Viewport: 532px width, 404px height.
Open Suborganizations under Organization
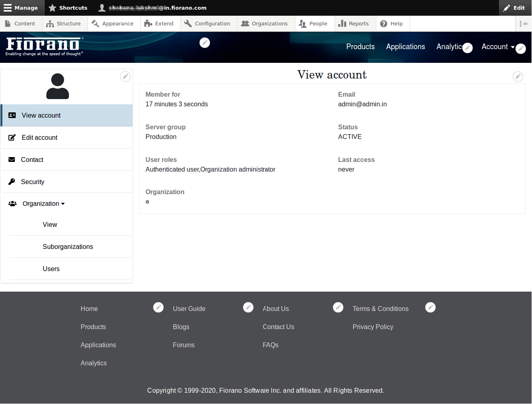(68, 247)
